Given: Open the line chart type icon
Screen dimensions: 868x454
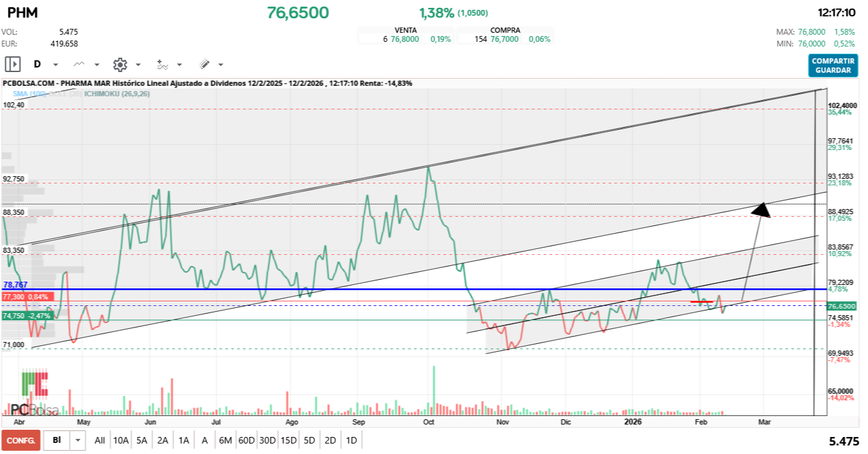Looking at the screenshot, I should click(x=79, y=64).
